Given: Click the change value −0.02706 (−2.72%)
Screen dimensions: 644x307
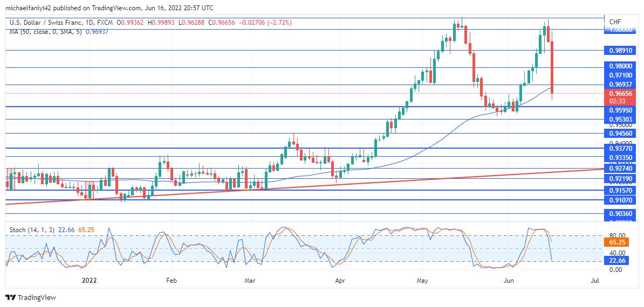Looking at the screenshot, I should coord(266,23).
